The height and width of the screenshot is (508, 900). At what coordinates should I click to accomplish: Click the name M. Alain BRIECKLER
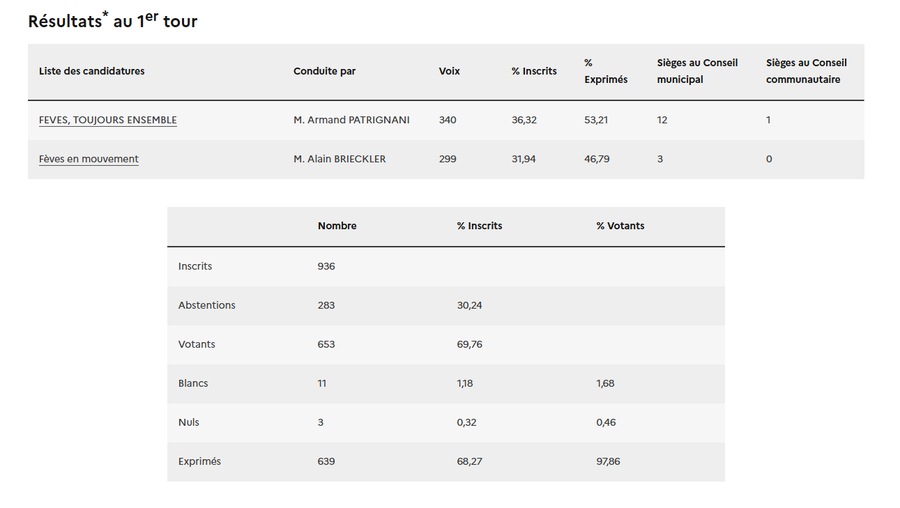point(339,159)
